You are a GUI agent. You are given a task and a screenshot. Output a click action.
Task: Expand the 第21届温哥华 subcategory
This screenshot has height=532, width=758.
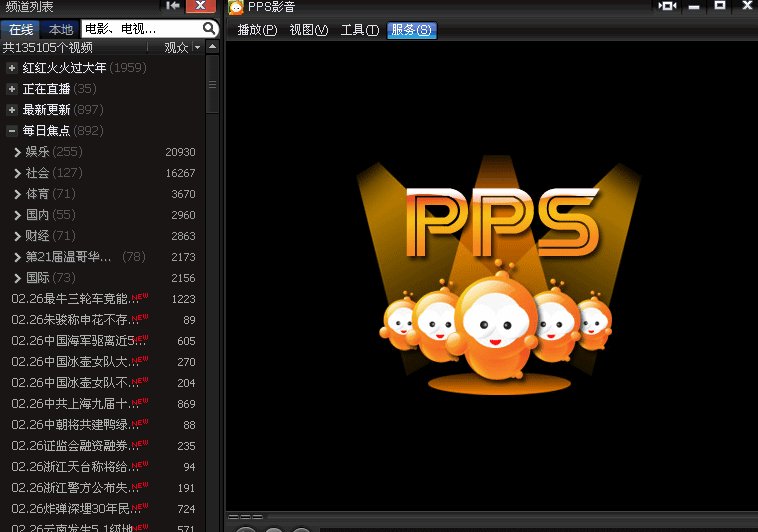pos(17,257)
